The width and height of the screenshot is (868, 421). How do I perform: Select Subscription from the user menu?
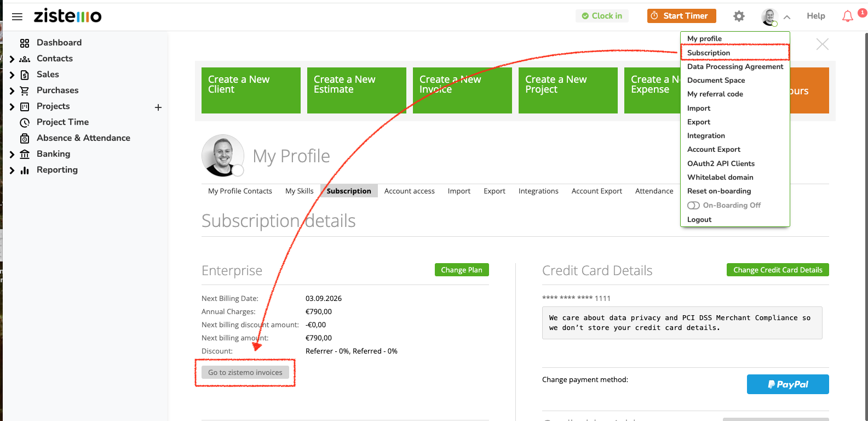point(709,53)
